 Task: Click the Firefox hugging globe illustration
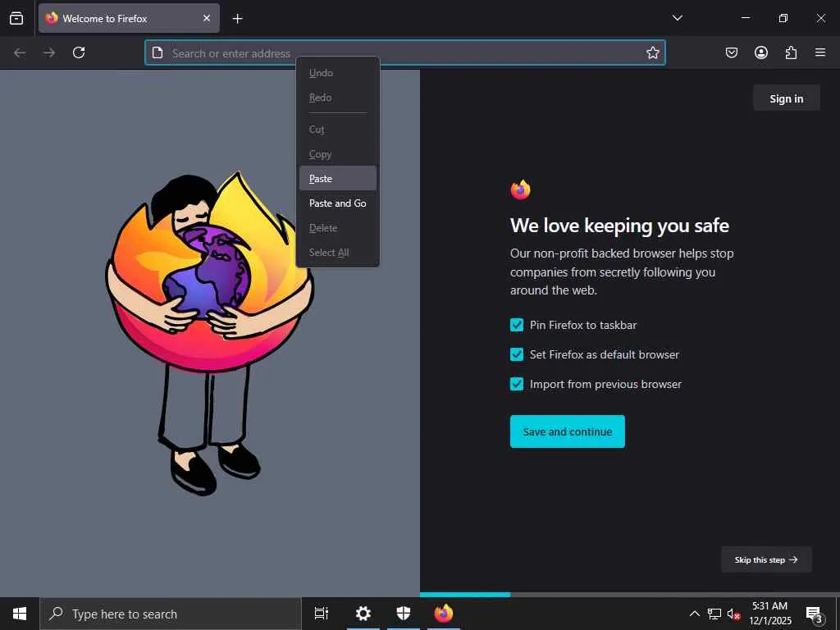coord(209,332)
